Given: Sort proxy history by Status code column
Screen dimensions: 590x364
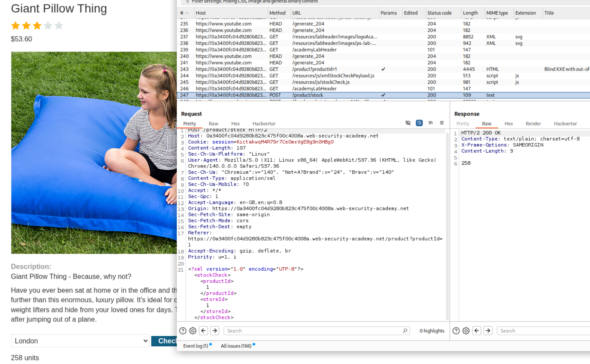Looking at the screenshot, I should point(439,13).
